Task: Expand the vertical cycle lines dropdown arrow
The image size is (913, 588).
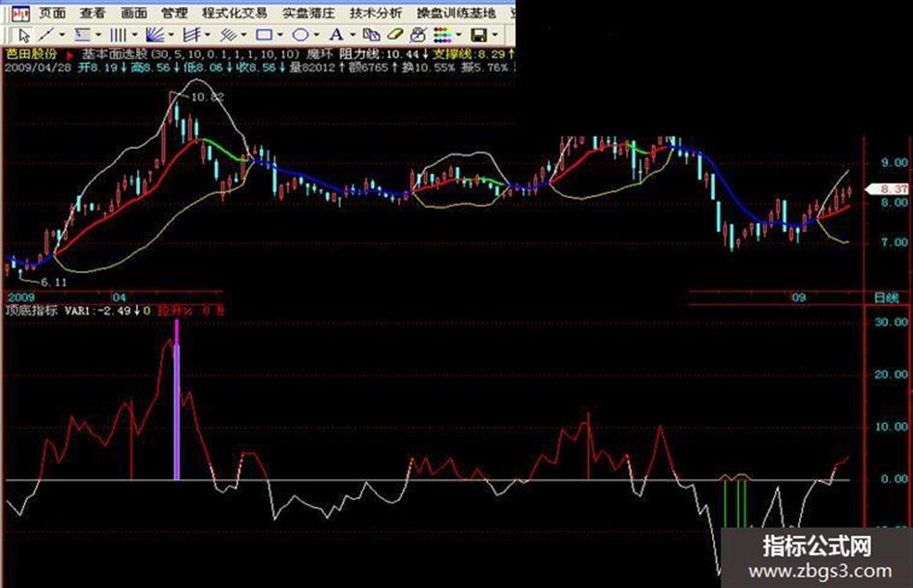Action: pos(134,36)
